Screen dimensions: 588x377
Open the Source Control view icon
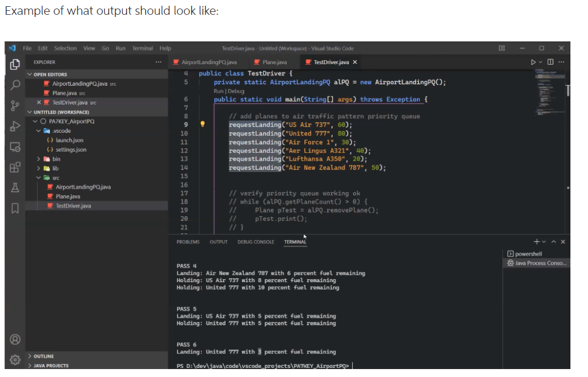15,106
